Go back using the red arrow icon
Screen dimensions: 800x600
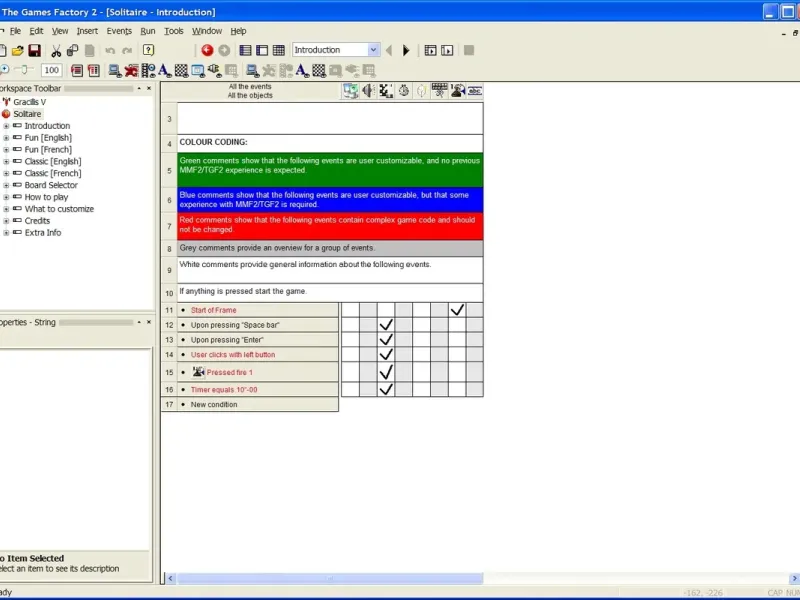207,50
